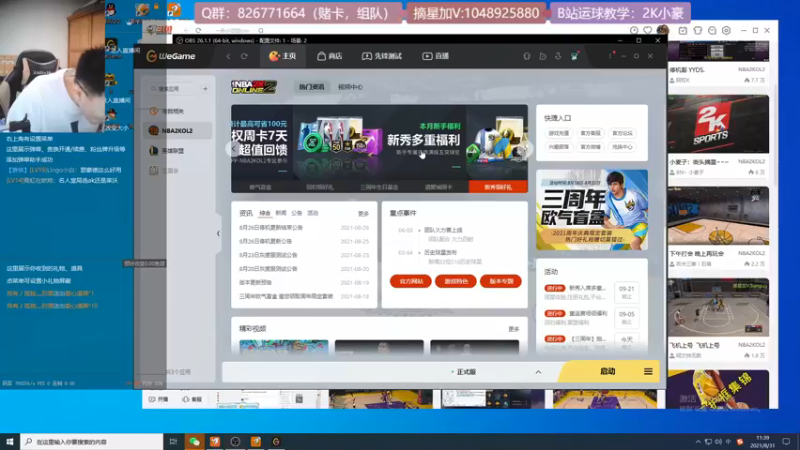Image resolution: width=800 pixels, height=450 pixels.
Task: Switch to 视频中心 tab
Action: (x=351, y=87)
